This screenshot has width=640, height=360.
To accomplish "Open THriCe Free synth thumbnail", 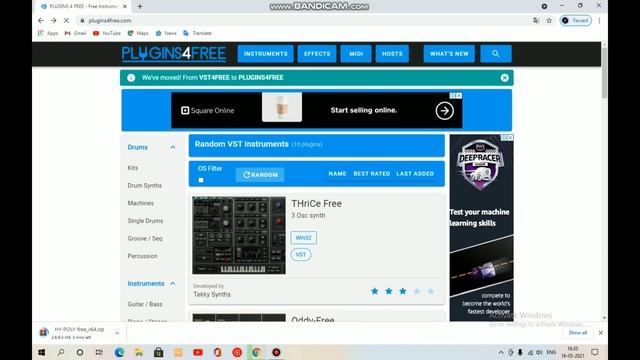I will tap(239, 235).
